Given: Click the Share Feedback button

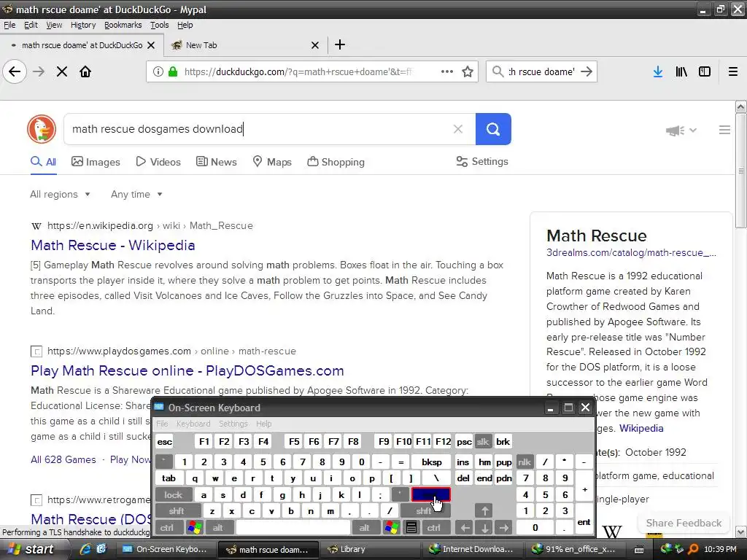Looking at the screenshot, I should (x=684, y=523).
